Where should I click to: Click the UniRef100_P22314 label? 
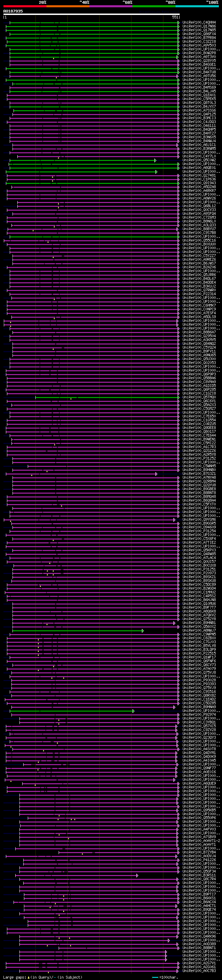pyautogui.click(x=199, y=294)
